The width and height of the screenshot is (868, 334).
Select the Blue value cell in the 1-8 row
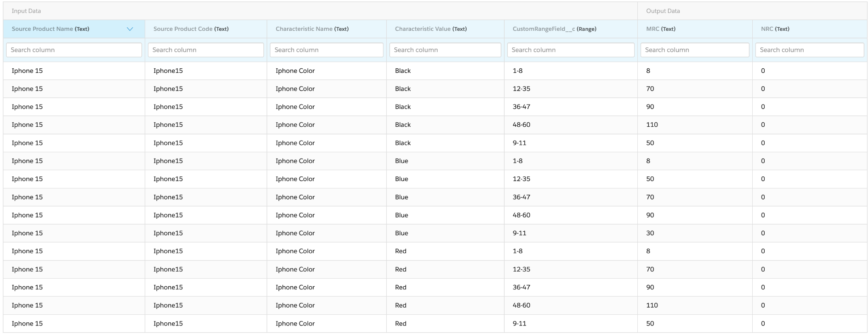pyautogui.click(x=445, y=161)
